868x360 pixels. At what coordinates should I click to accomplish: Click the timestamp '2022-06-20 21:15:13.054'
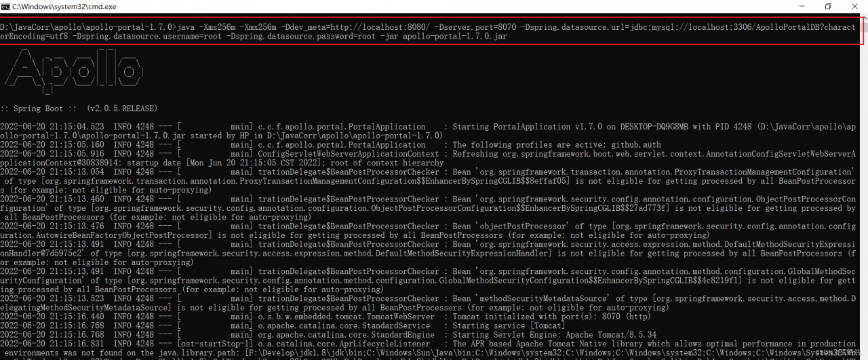tap(52, 172)
